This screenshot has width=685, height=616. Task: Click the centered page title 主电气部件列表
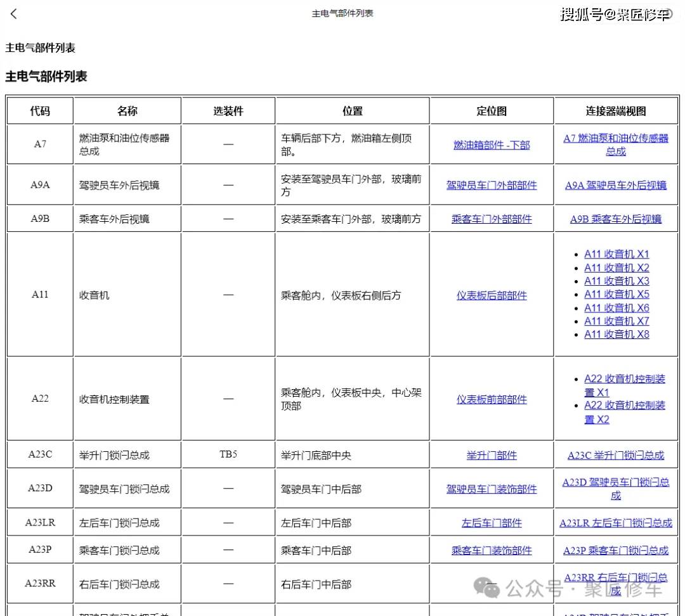342,13
